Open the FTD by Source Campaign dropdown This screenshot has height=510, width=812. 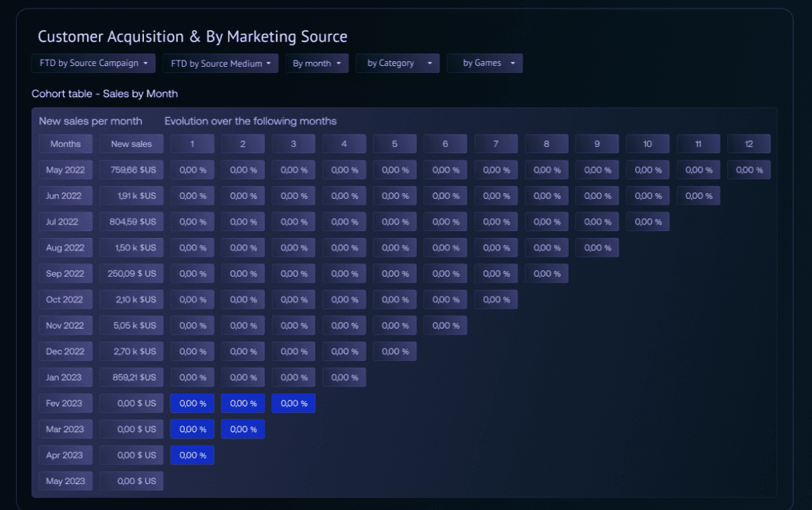coord(93,63)
